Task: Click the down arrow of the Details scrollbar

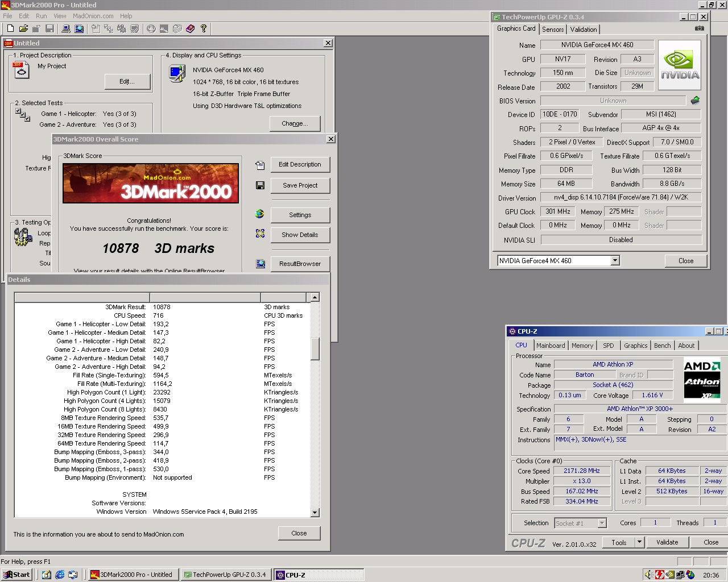Action: pyautogui.click(x=315, y=513)
